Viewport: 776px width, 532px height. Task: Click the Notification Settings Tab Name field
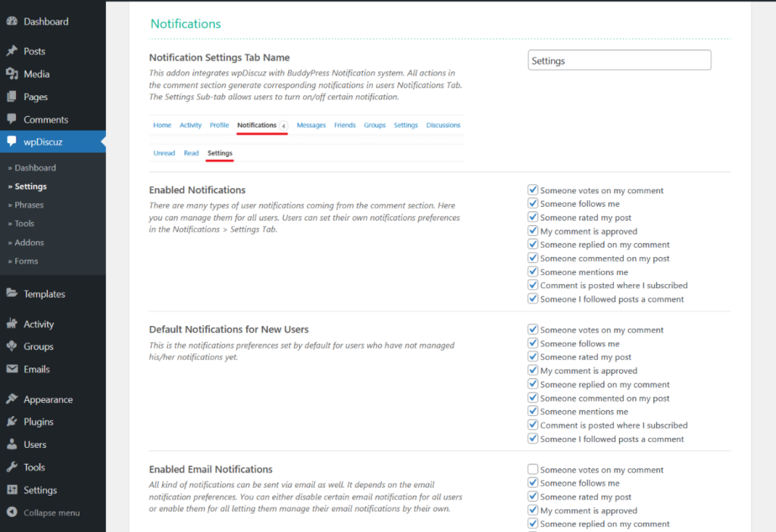(x=619, y=59)
